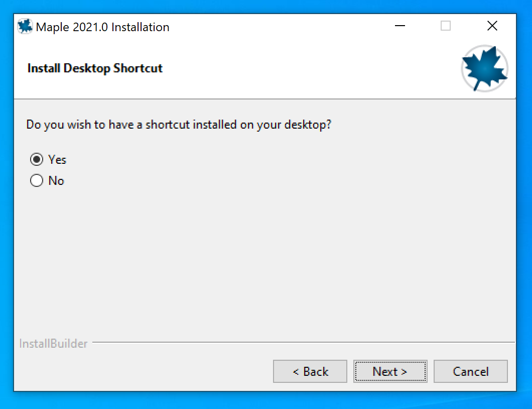Viewport: 532px width, 409px height.
Task: Click the "Maple 2021.0 Installation" title text
Action: (x=103, y=27)
